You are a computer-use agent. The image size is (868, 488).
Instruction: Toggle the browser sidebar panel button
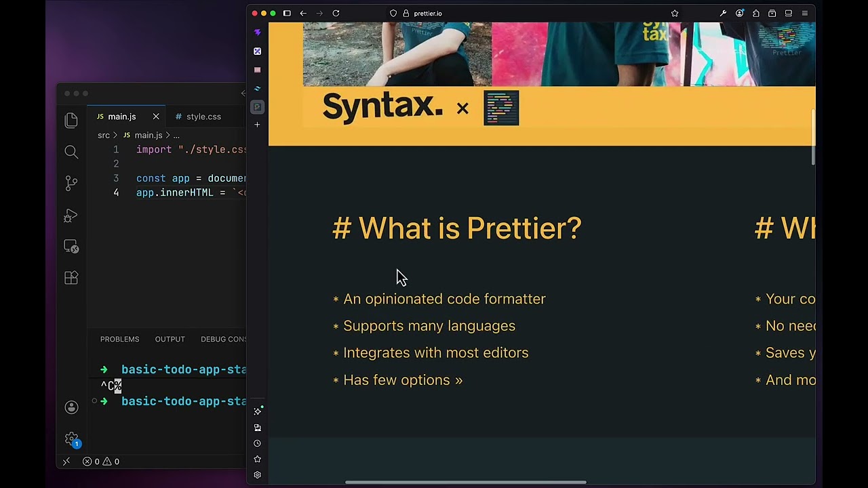(x=287, y=13)
